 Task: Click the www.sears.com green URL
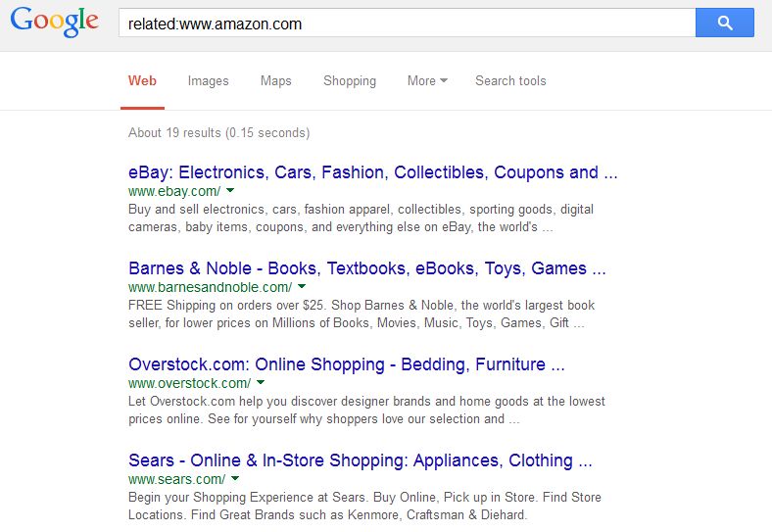pos(176,479)
